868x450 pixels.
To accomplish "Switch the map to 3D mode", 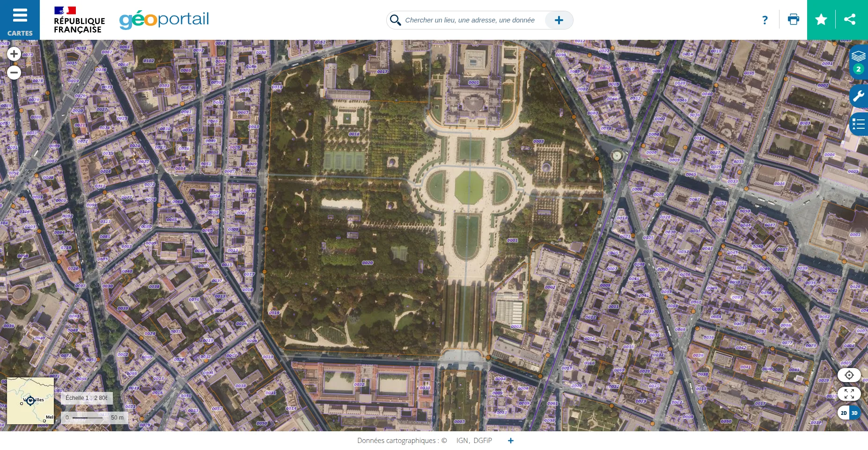I will 854,413.
